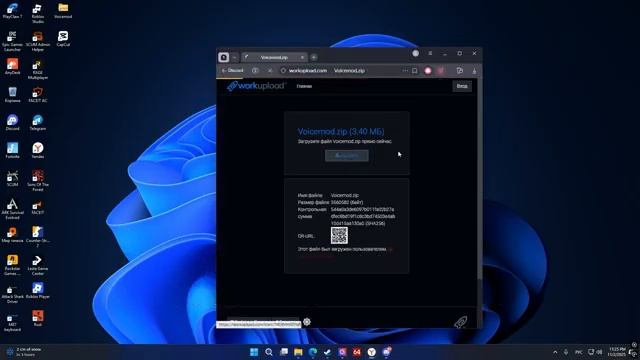The width and height of the screenshot is (640, 360).
Task: Open File Explorer from the taskbar
Action: click(x=298, y=352)
